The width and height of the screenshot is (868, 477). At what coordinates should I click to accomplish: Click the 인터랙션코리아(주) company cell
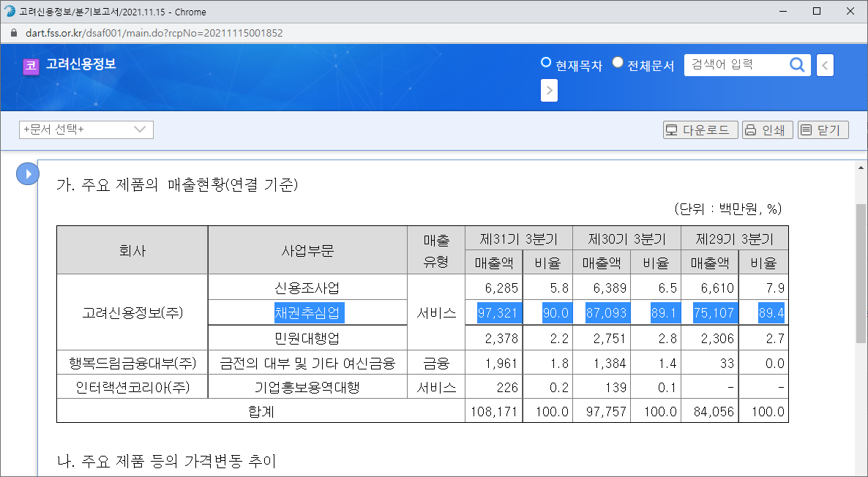(x=132, y=387)
